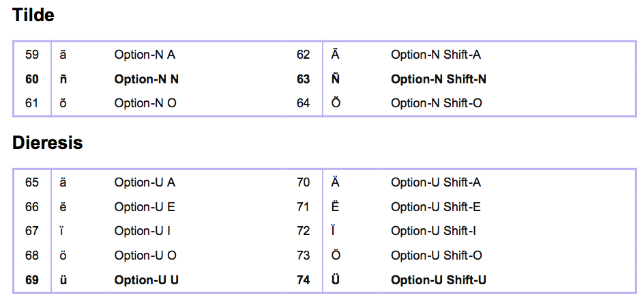The height and width of the screenshot is (302, 644).
Task: Click the lowercase ã character cell
Action: pos(63,55)
